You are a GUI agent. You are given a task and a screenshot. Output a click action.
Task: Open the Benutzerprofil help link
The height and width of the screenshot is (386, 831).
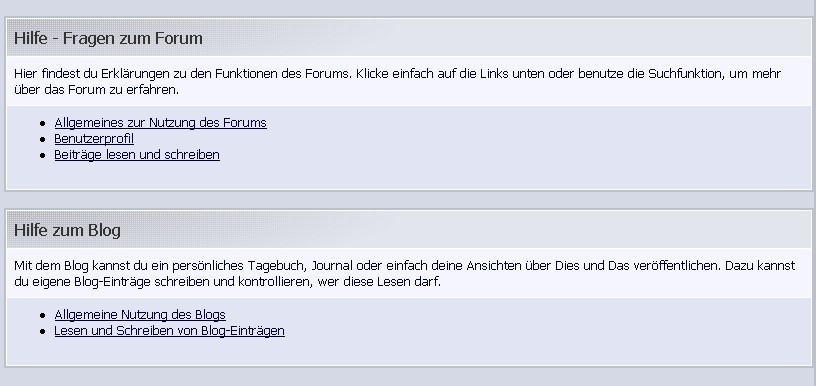click(94, 139)
